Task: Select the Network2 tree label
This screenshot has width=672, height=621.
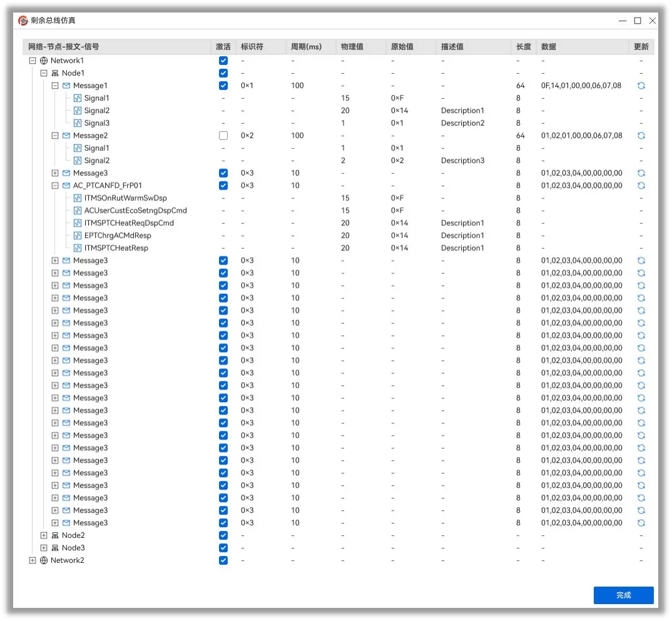Action: coord(68,560)
